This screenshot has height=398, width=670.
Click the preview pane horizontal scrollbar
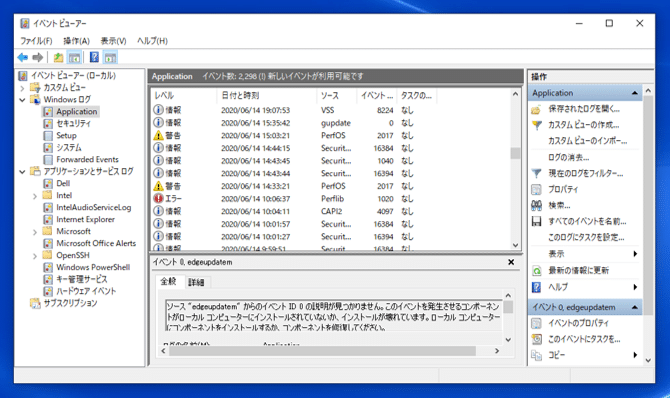click(x=323, y=351)
